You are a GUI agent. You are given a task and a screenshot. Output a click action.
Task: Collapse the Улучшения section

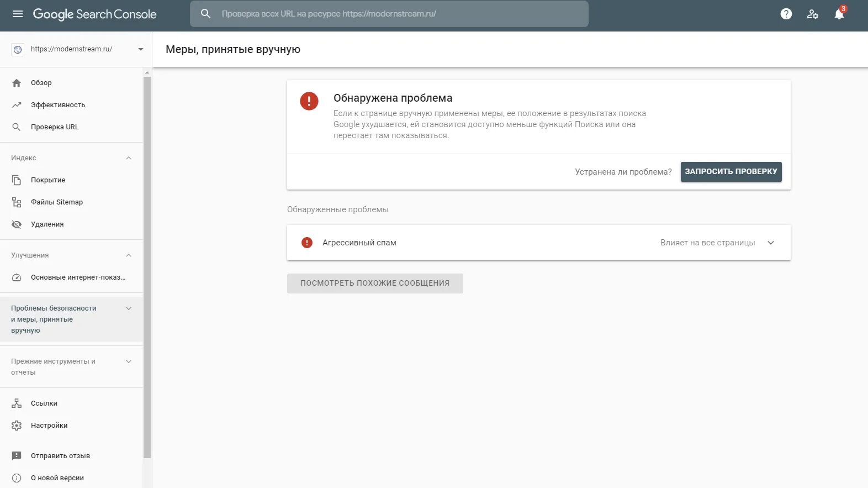coord(129,255)
